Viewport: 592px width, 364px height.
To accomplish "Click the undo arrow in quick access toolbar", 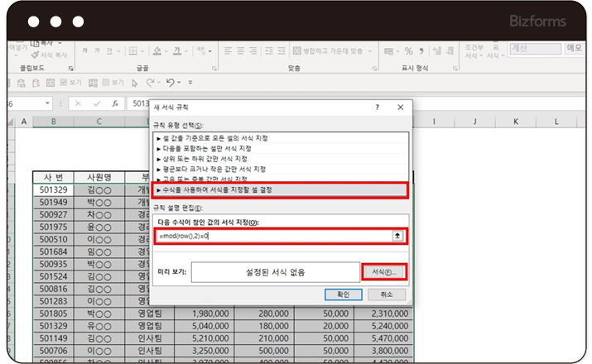I will pyautogui.click(x=170, y=83).
